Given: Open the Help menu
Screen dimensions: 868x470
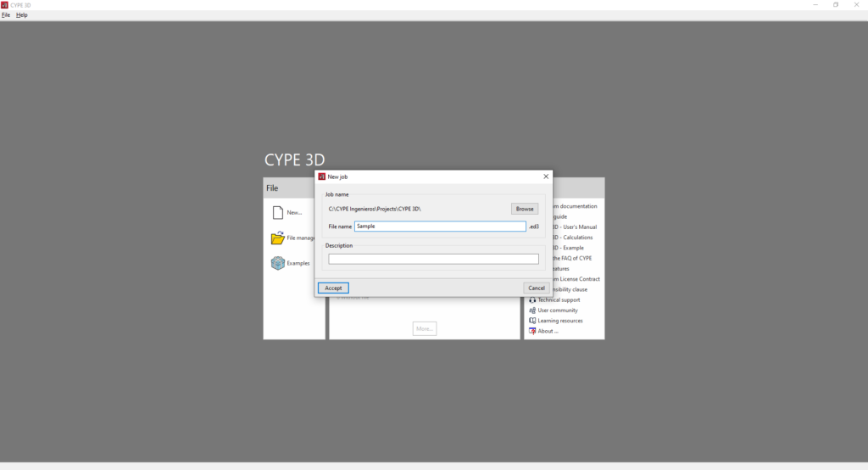Looking at the screenshot, I should click(x=21, y=15).
